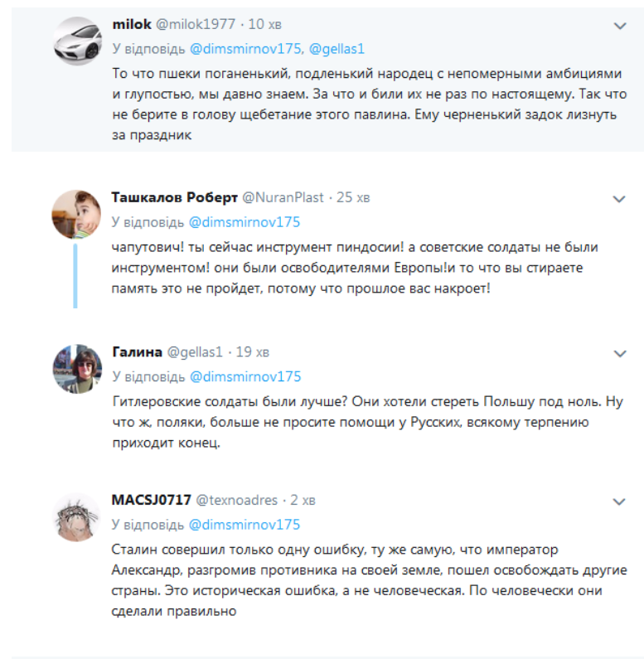
Task: Open the 10 хв timestamp on milok's tweet
Action: [265, 24]
